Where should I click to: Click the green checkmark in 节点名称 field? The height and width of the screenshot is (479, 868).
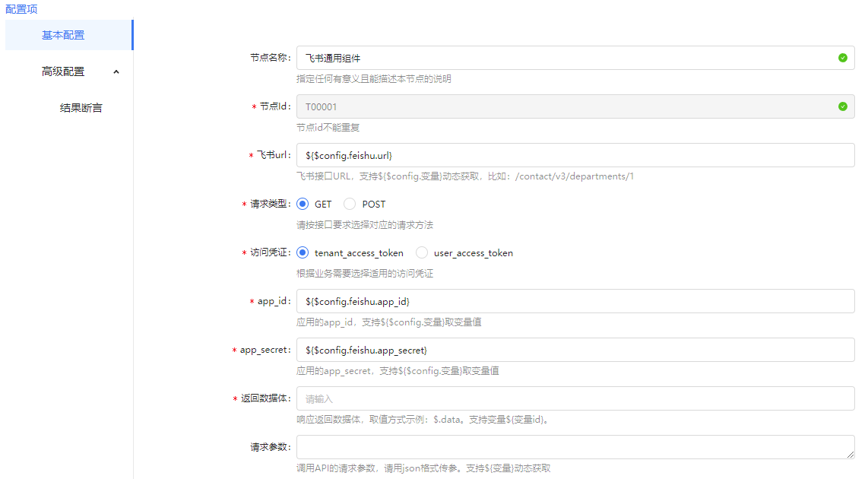(842, 58)
